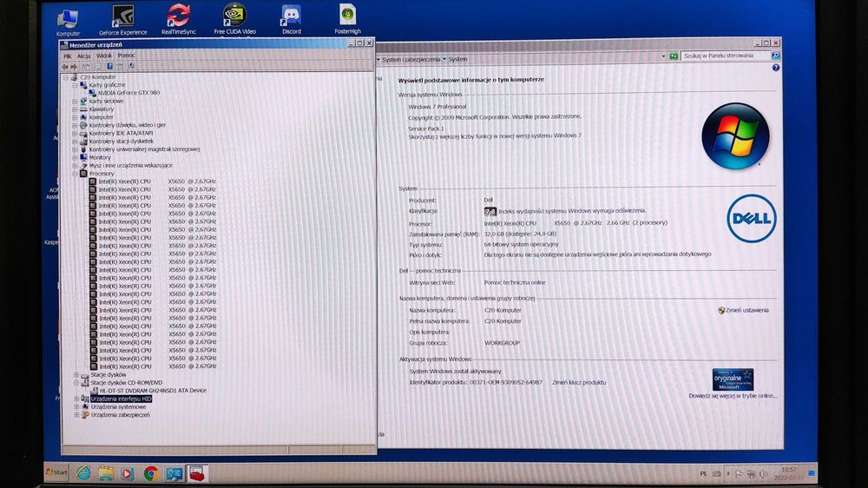Launch GeForce Experience from the desktop
This screenshot has height=488, width=868.
123,21
